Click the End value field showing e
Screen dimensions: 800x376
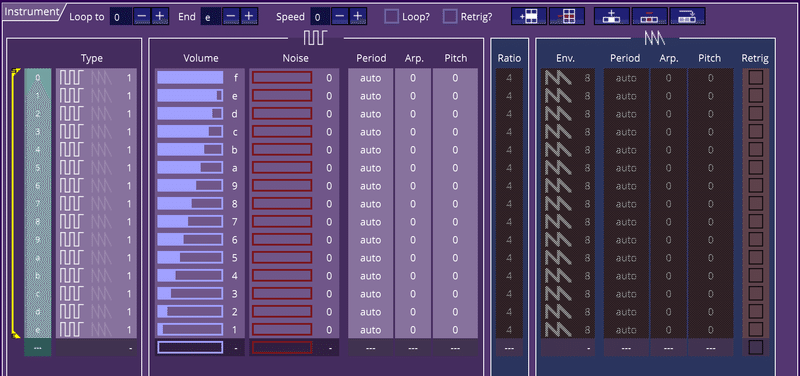211,16
